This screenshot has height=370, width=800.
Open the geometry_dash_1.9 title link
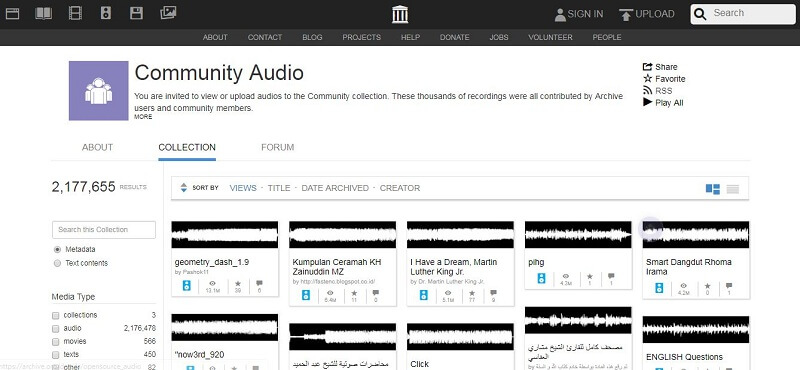click(212, 262)
